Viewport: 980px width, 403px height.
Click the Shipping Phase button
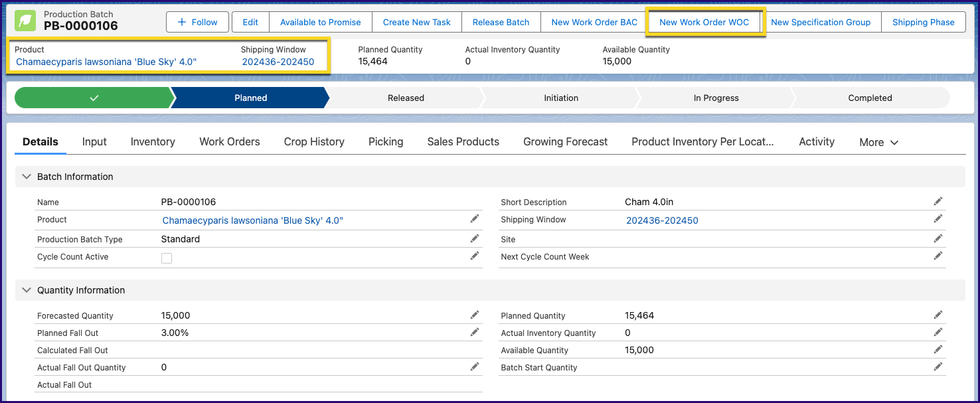pos(924,22)
